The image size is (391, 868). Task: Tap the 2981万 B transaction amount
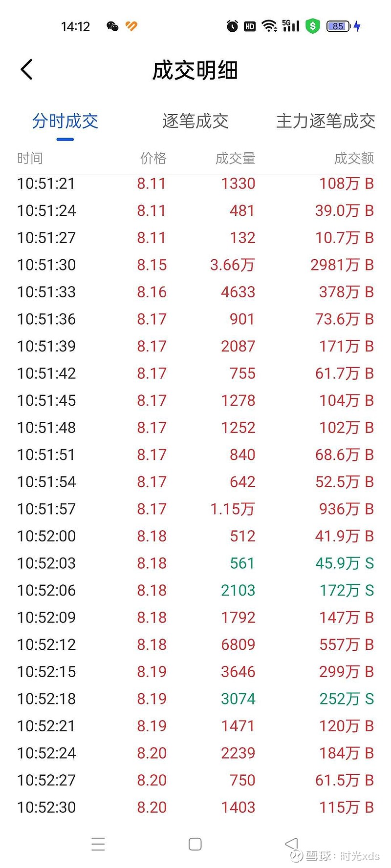click(x=342, y=265)
